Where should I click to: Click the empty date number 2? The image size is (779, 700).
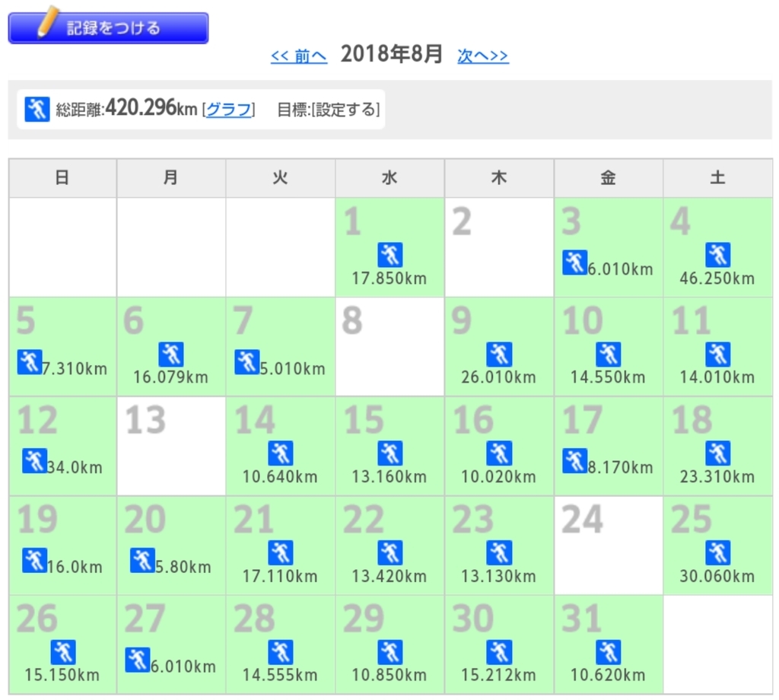[462, 221]
